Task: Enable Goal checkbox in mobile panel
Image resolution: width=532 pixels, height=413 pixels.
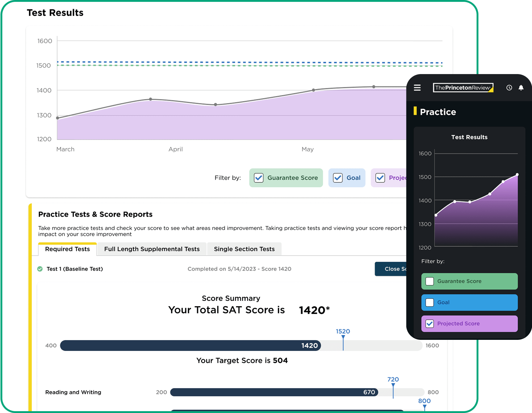Action: (x=429, y=302)
